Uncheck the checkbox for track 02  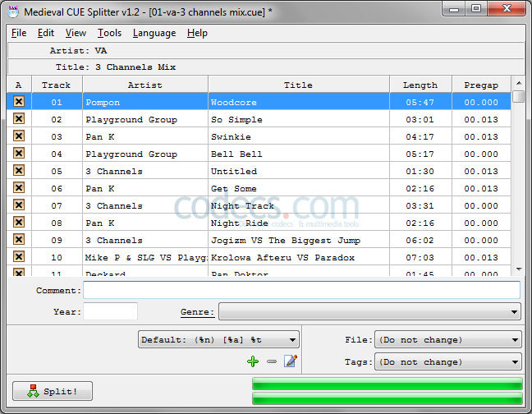coord(19,118)
